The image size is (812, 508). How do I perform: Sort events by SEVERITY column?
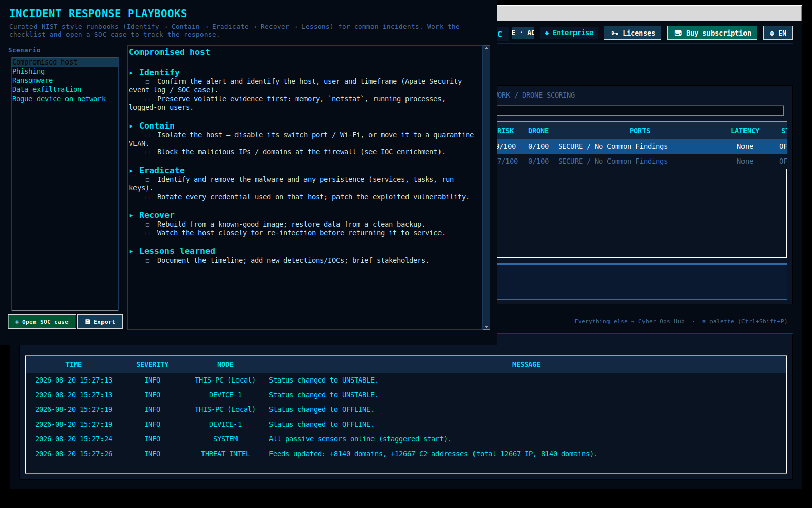pos(152,364)
